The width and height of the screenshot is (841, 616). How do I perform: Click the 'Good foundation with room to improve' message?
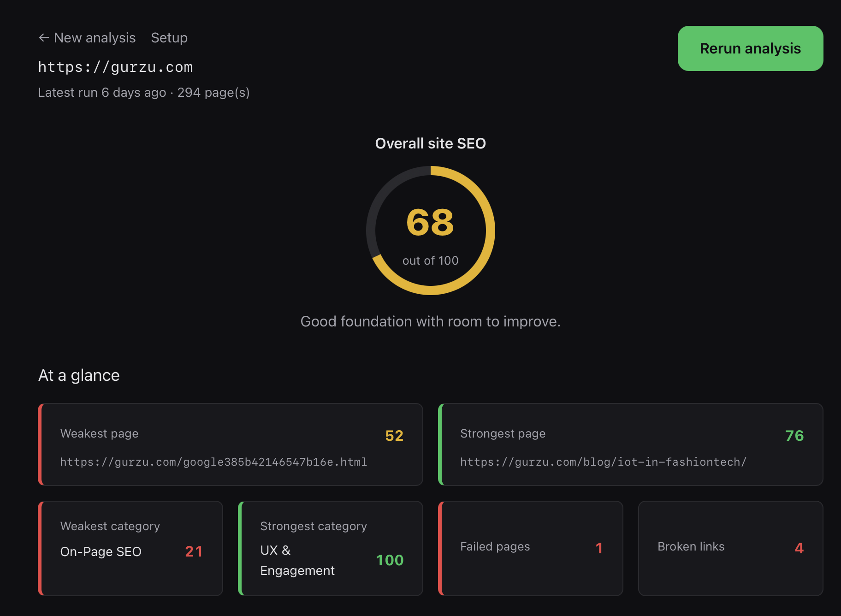click(430, 321)
